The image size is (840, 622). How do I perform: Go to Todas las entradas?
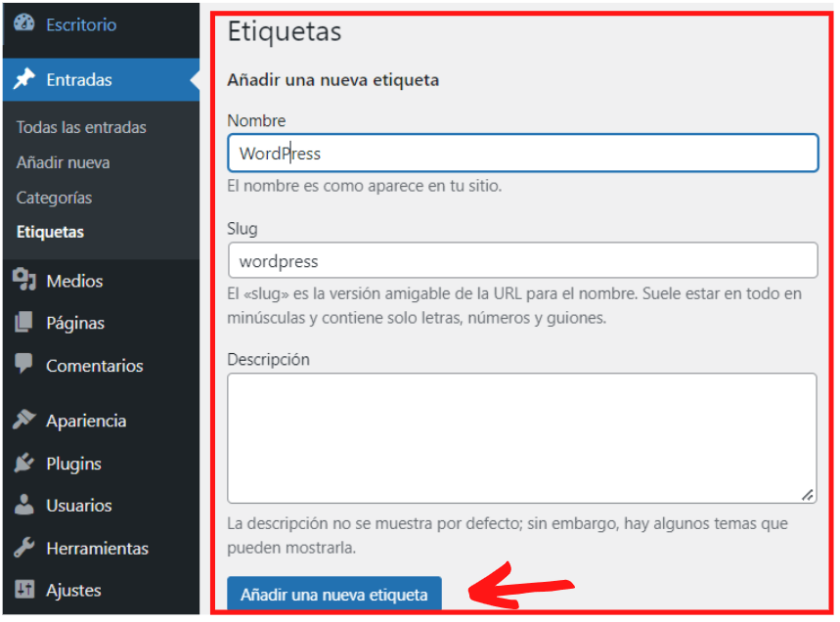pyautogui.click(x=81, y=127)
